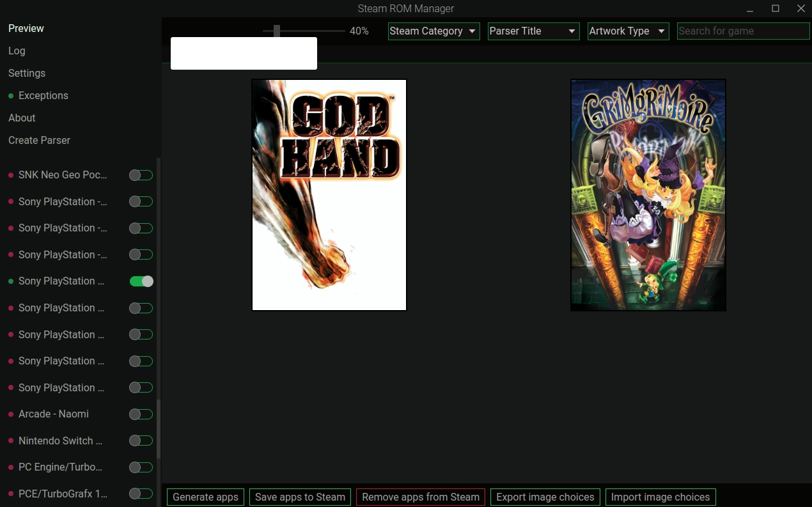This screenshot has width=812, height=507.
Task: Open the PC Engine/Turbo... parser entry
Action: [60, 467]
